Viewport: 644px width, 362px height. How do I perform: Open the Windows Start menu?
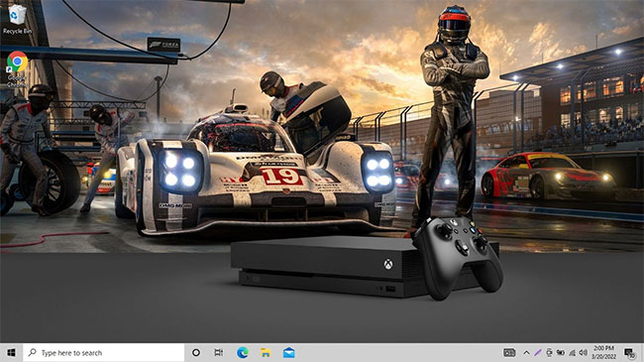(x=11, y=352)
